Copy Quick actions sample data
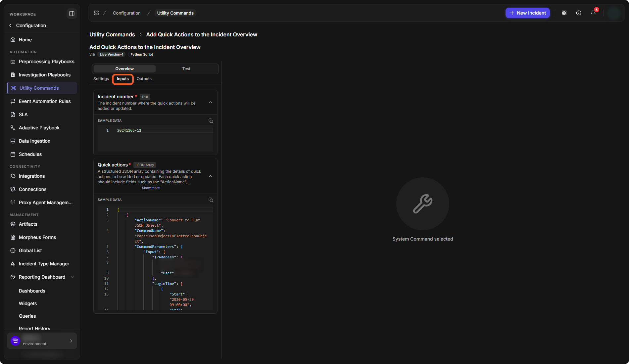 tap(211, 200)
